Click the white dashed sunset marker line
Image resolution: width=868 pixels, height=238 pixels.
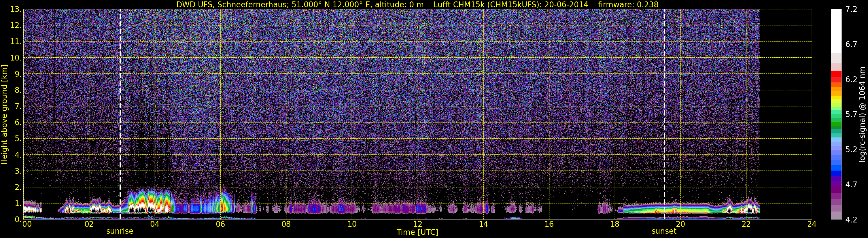(665, 114)
